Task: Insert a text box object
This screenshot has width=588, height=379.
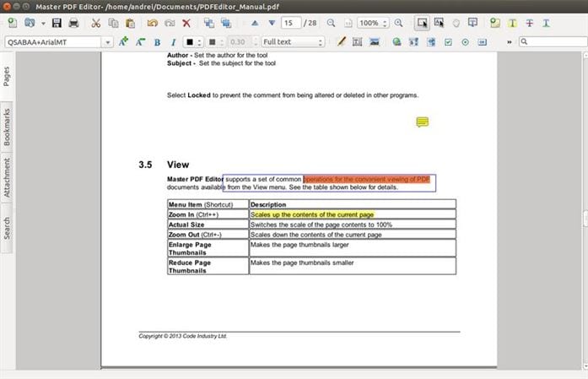Action: tap(358, 42)
